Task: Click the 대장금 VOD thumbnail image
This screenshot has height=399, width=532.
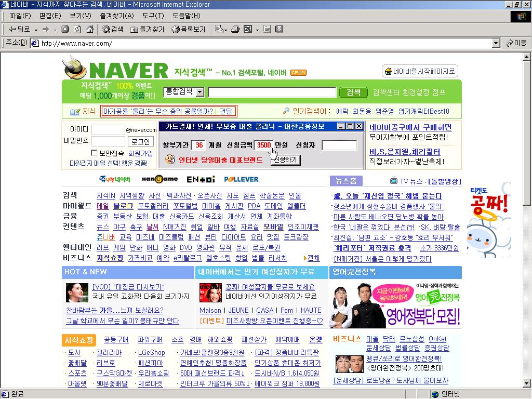Action: 77,293
